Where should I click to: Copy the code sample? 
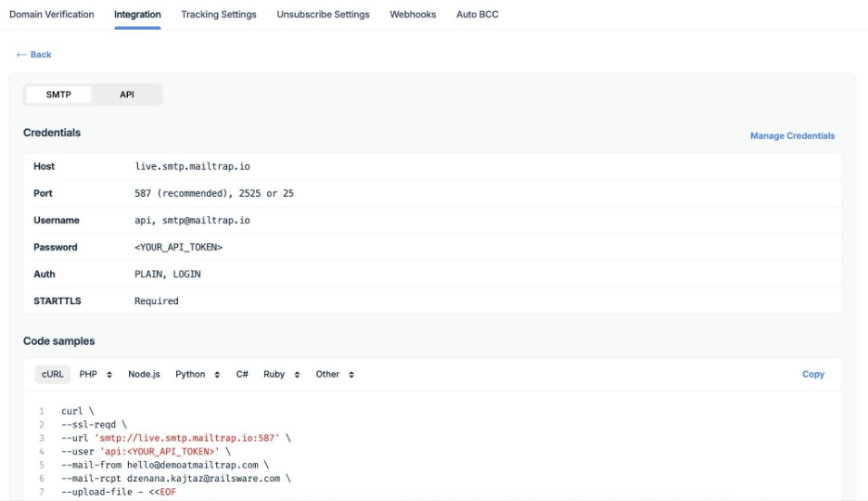pyautogui.click(x=813, y=374)
